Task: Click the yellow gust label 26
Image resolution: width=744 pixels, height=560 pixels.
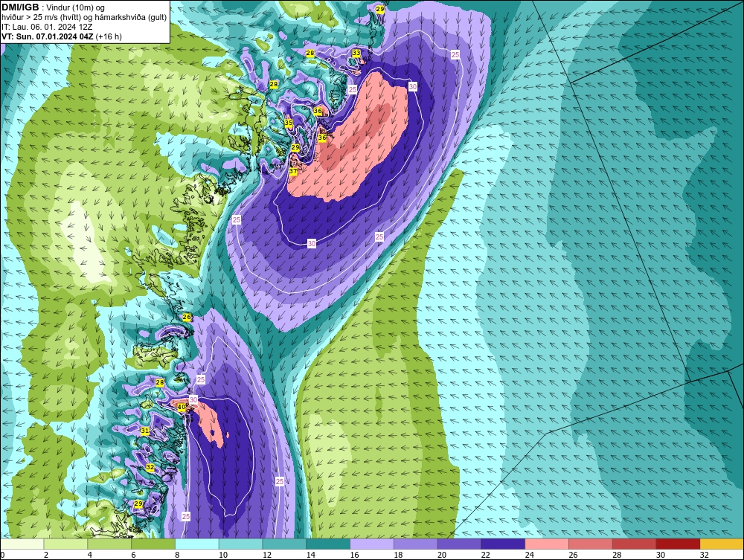Action: click(x=187, y=317)
